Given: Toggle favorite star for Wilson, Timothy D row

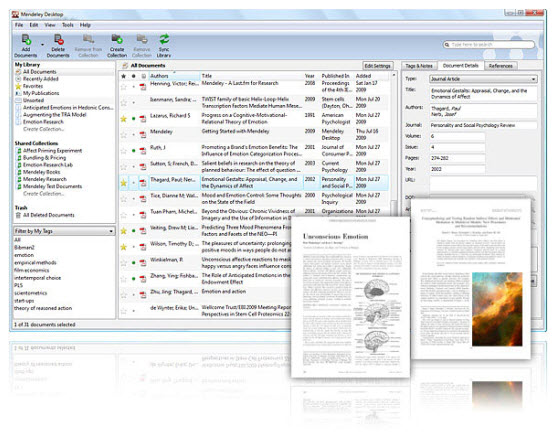Looking at the screenshot, I should (123, 247).
